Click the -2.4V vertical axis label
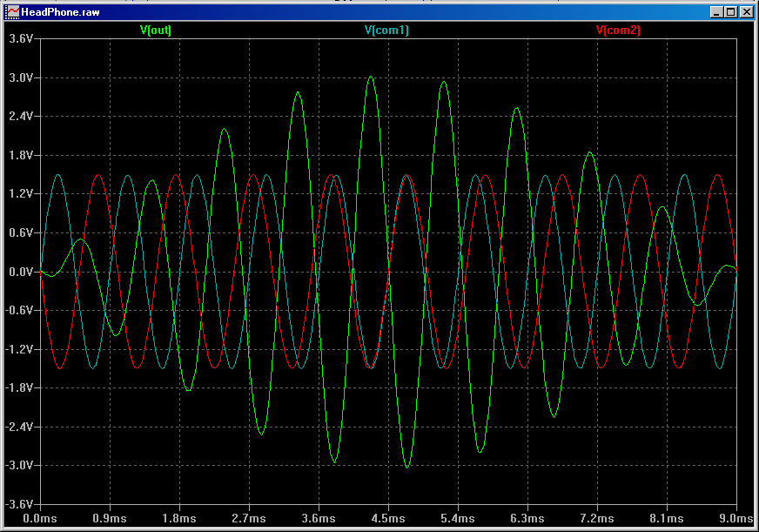 pyautogui.click(x=19, y=427)
